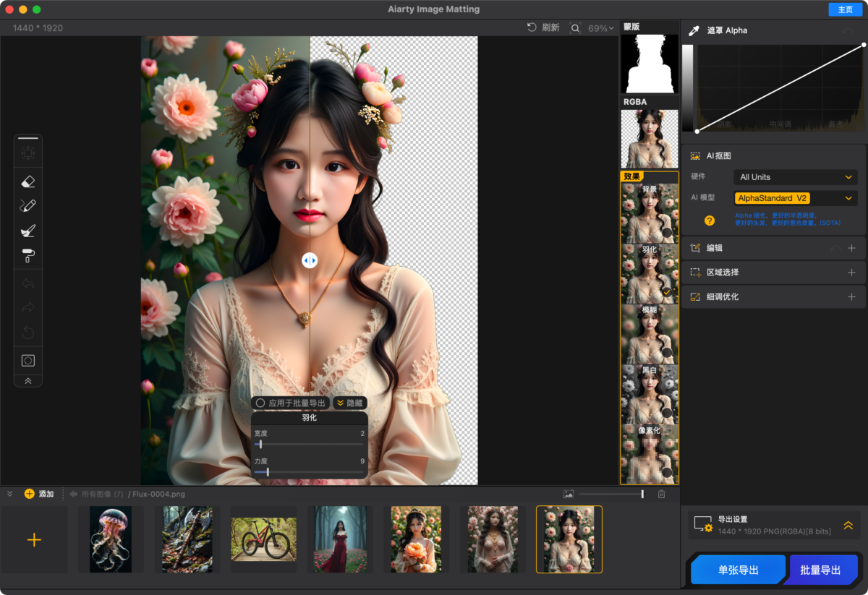868x595 pixels.
Task: Select the 效果 effects tab
Action: click(632, 176)
